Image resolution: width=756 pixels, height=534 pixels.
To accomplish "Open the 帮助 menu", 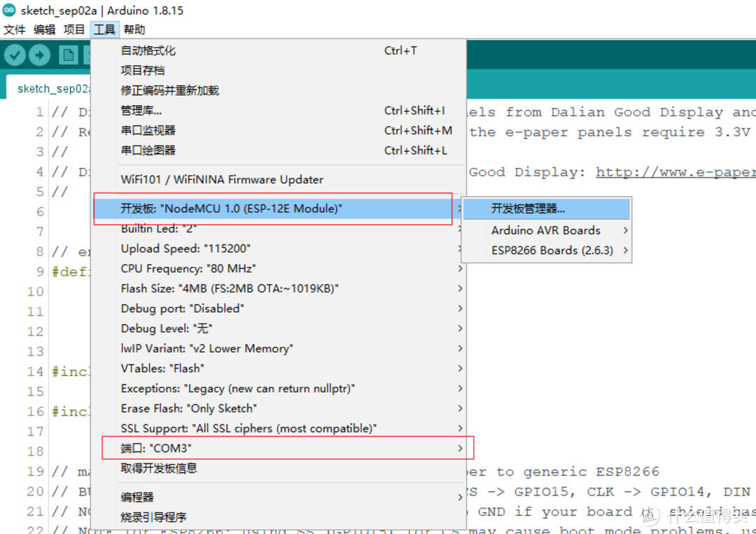I will pyautogui.click(x=133, y=29).
